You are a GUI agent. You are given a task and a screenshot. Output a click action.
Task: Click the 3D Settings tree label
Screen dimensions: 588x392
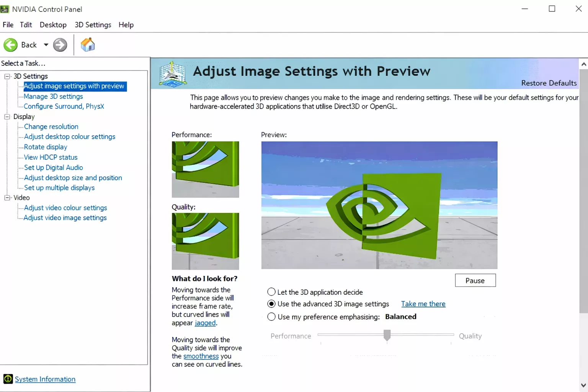click(31, 76)
